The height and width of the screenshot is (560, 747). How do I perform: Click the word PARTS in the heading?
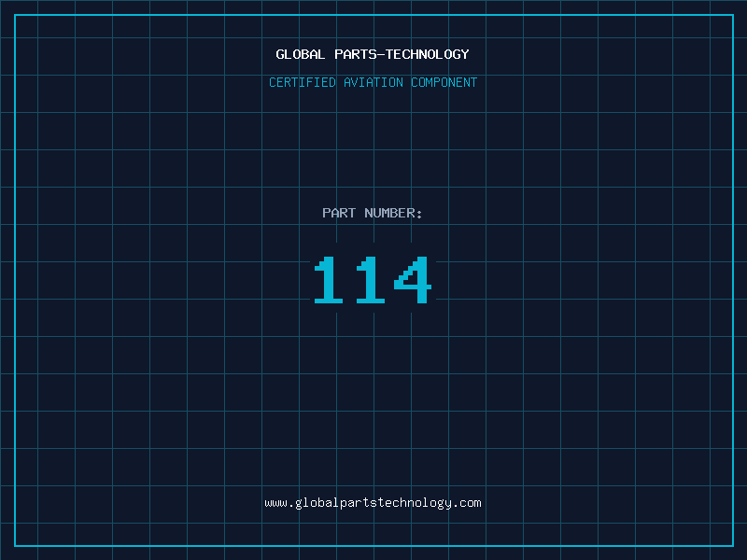tap(356, 55)
